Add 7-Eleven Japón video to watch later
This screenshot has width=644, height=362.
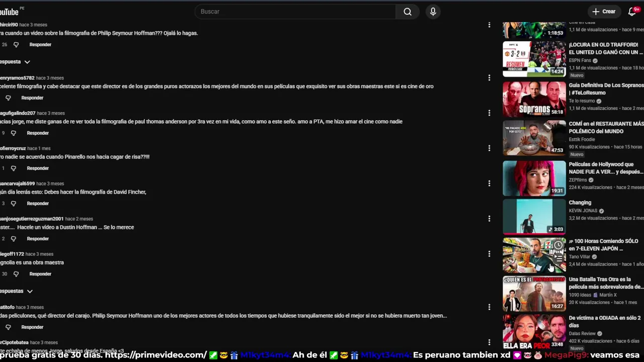tap(558, 245)
